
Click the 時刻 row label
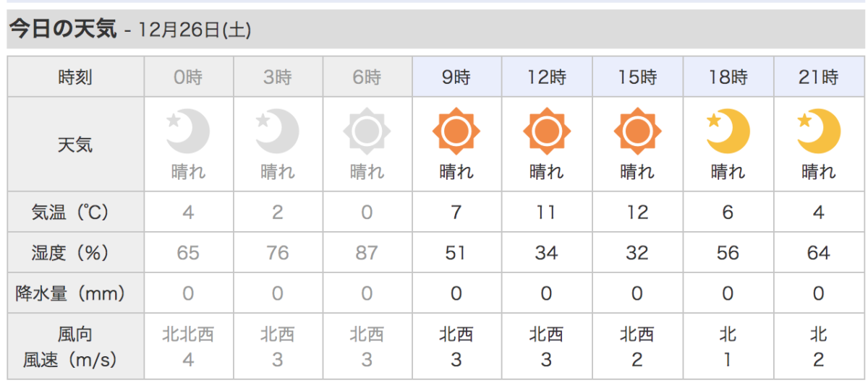coord(75,77)
